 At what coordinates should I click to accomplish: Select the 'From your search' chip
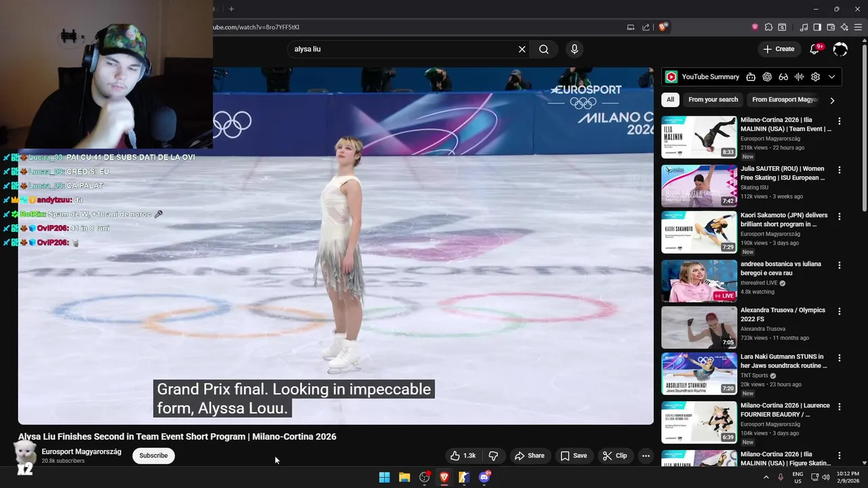pyautogui.click(x=713, y=100)
